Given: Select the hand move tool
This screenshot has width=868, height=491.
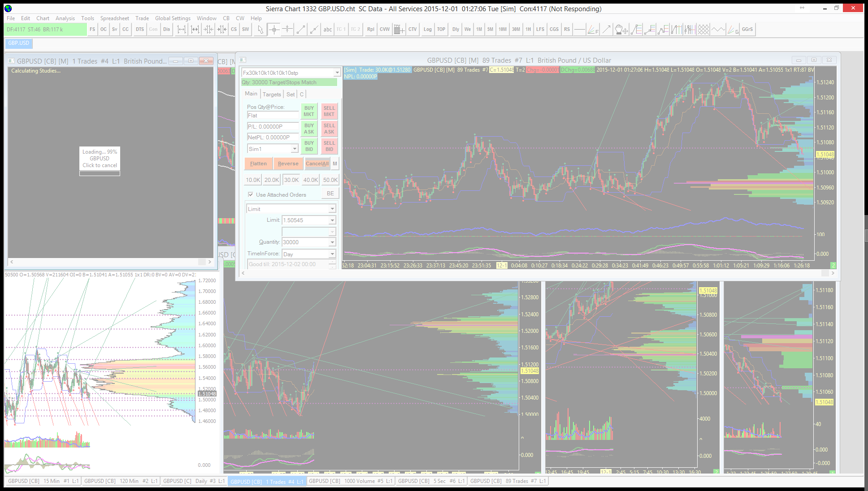Looking at the screenshot, I should (x=621, y=30).
